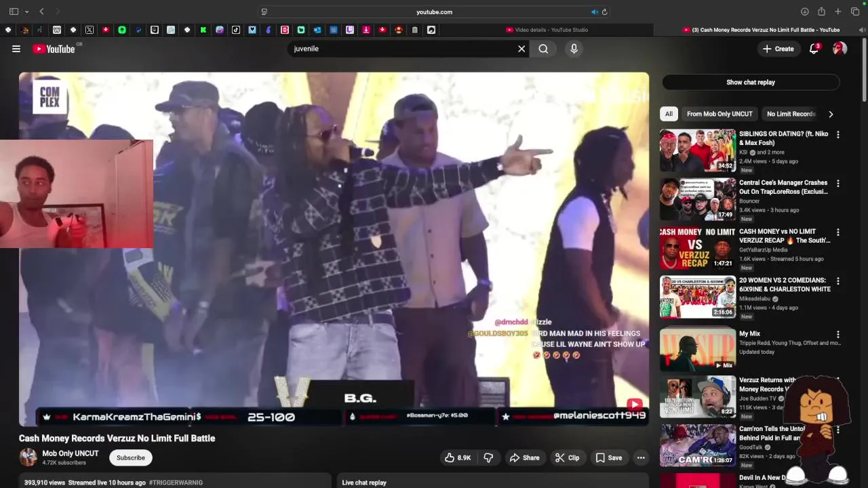
Task: Subscribe to Mob Only UNCUT
Action: click(x=131, y=457)
